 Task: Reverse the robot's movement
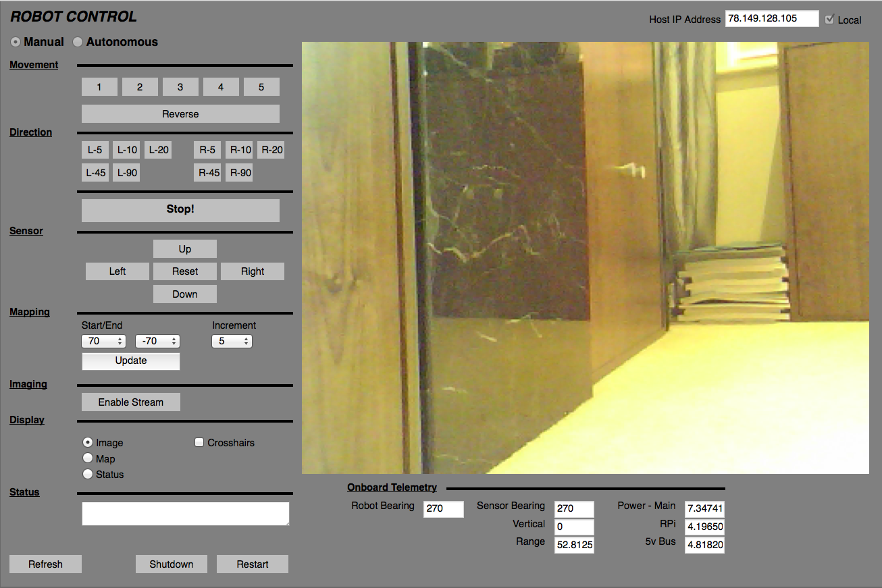[180, 113]
